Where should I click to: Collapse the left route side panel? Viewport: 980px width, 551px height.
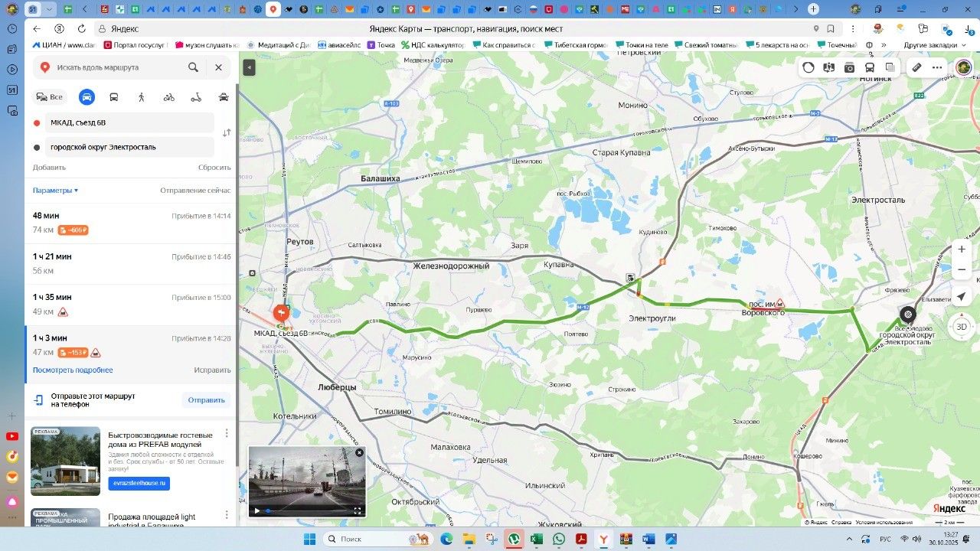249,67
